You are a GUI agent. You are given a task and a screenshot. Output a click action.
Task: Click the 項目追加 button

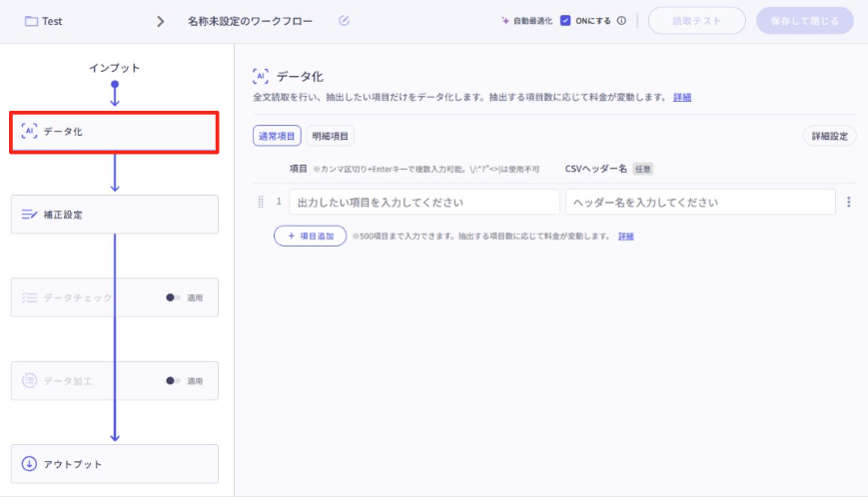click(310, 236)
